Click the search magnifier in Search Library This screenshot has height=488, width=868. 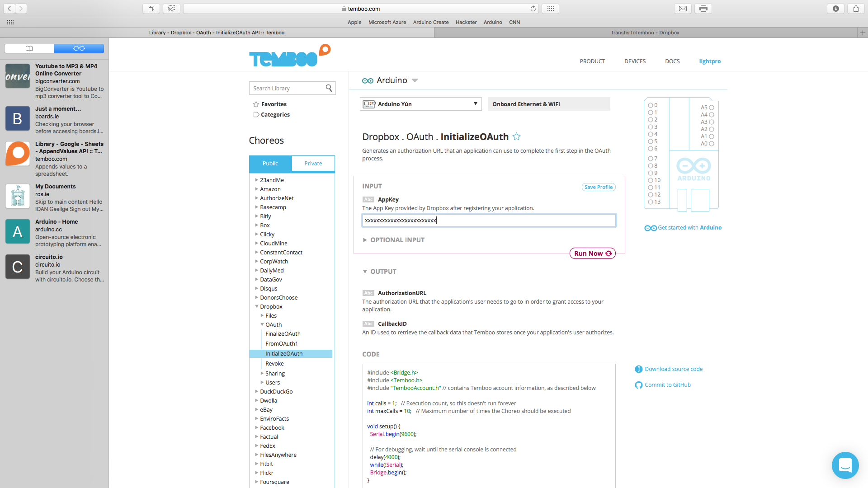coord(329,88)
